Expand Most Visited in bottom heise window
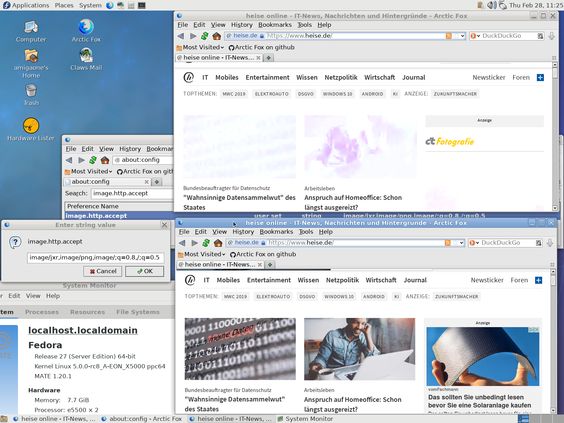Viewport: 564px width, 423px height. 202,254
